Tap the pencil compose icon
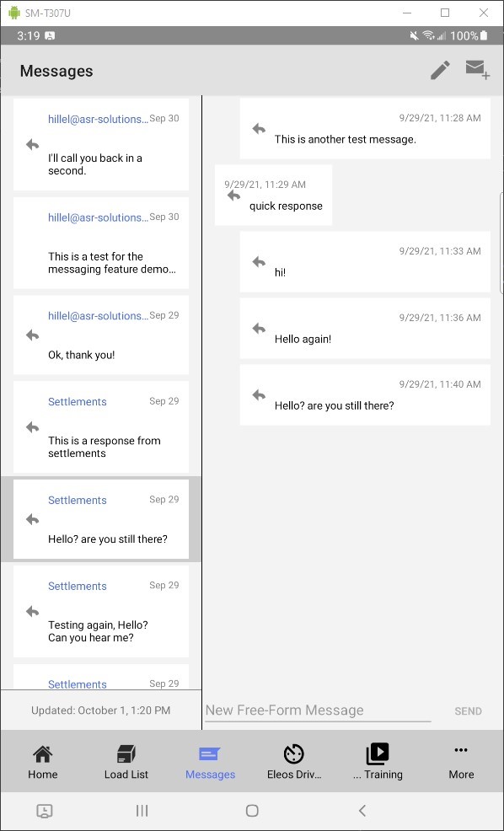Image resolution: width=504 pixels, height=831 pixels. click(440, 71)
